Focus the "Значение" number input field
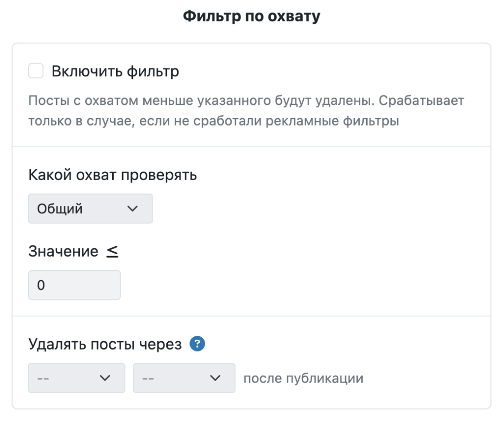 click(74, 285)
